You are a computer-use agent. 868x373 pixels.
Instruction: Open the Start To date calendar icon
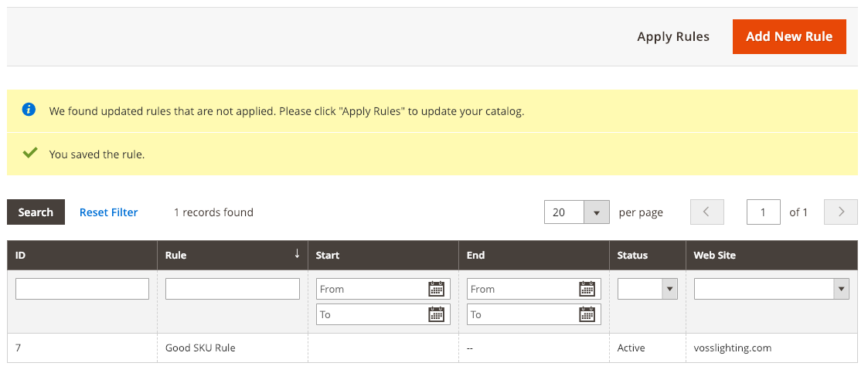click(x=436, y=314)
